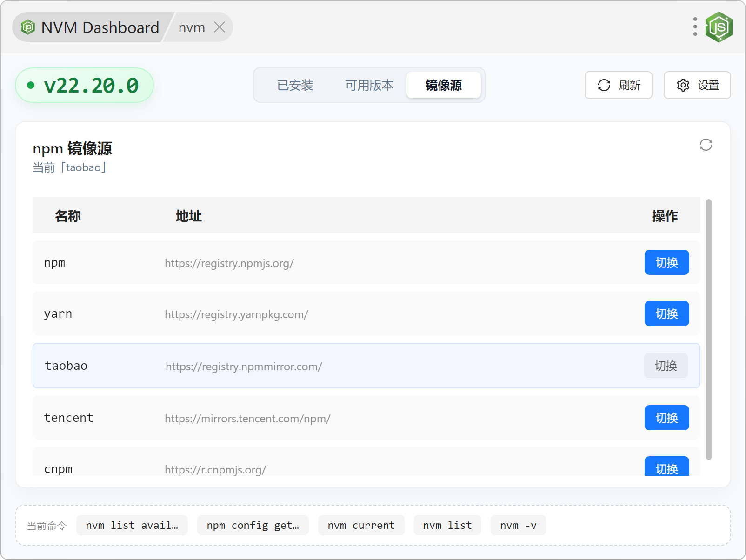Screen dimensions: 746x560
Task: Click the mirror list vertical scrollbar
Action: (708, 329)
